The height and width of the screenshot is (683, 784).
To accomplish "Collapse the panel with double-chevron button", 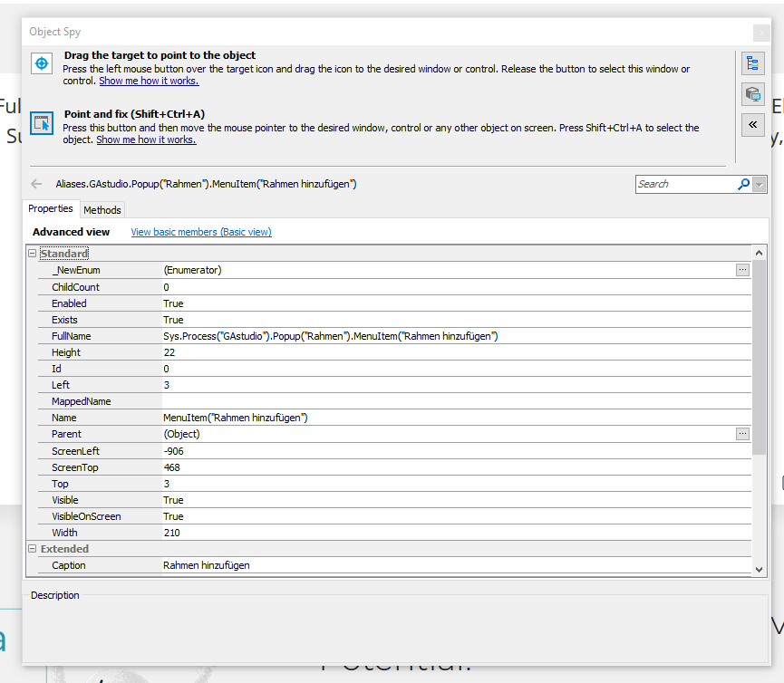I will (x=752, y=124).
